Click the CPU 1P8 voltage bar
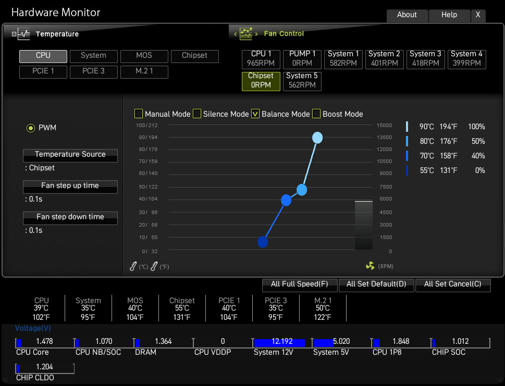The height and width of the screenshot is (386, 505). click(401, 342)
